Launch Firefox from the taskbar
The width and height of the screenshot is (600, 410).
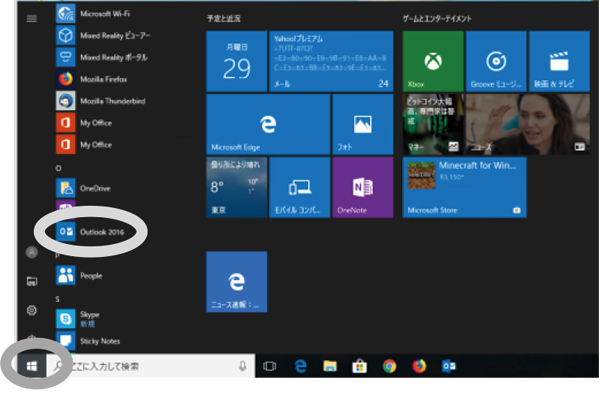coord(419,366)
